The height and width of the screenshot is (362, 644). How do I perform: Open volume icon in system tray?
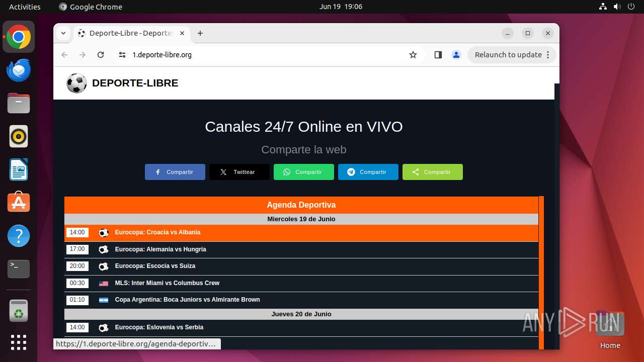pyautogui.click(x=617, y=7)
